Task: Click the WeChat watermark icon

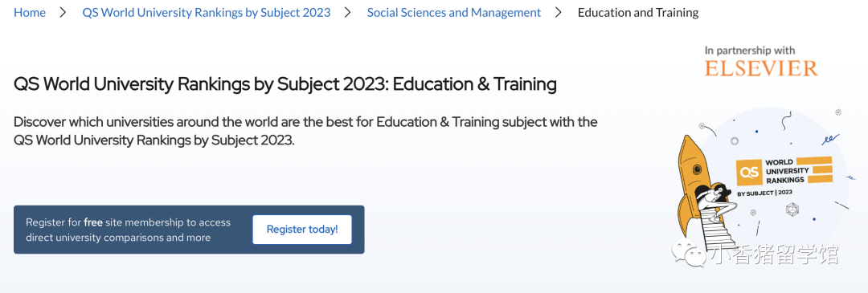Action: [689, 254]
